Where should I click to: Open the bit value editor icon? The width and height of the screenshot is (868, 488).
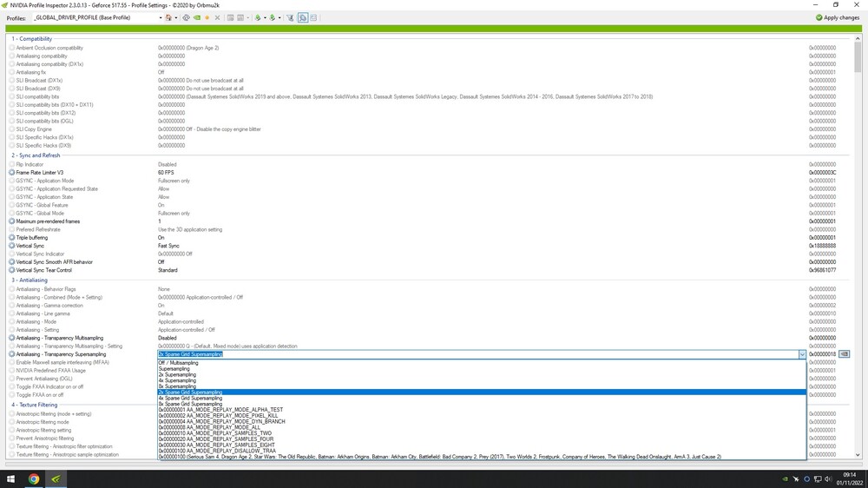click(313, 17)
